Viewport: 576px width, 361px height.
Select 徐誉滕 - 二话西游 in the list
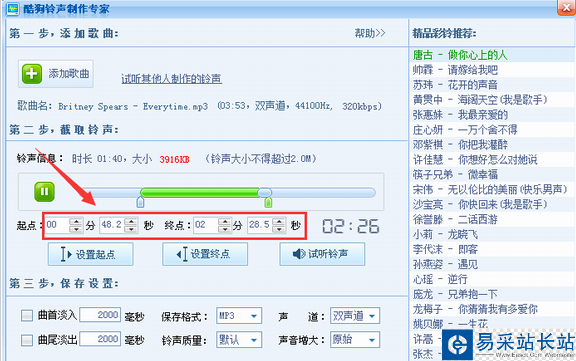492,219
